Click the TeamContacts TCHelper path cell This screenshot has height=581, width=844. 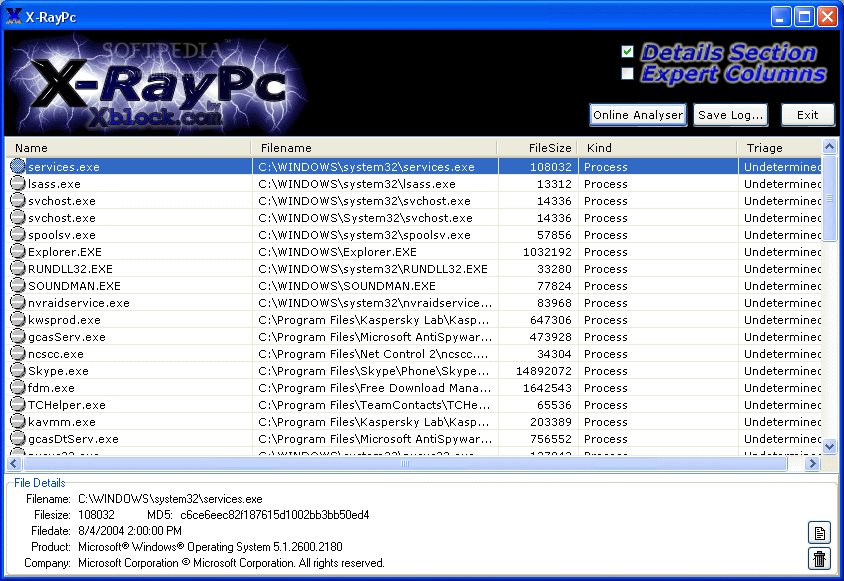click(x=375, y=405)
